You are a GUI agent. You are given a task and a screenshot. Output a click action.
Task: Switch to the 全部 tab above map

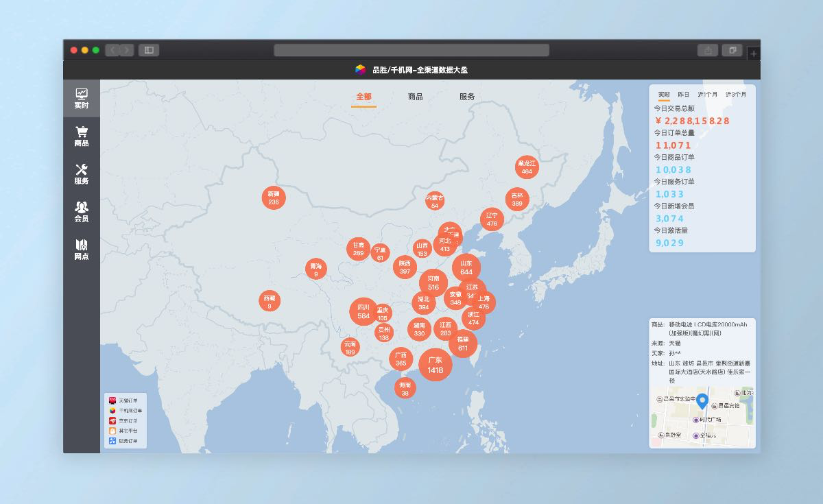(363, 97)
